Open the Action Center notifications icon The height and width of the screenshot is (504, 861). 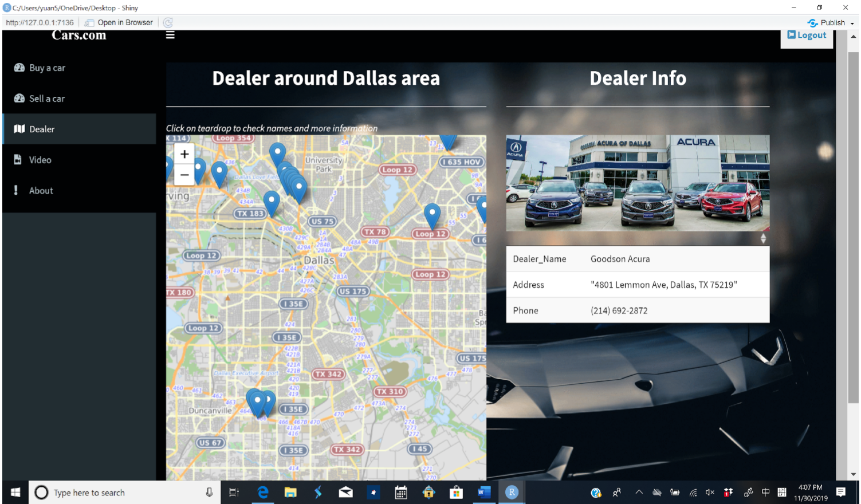coord(841,492)
